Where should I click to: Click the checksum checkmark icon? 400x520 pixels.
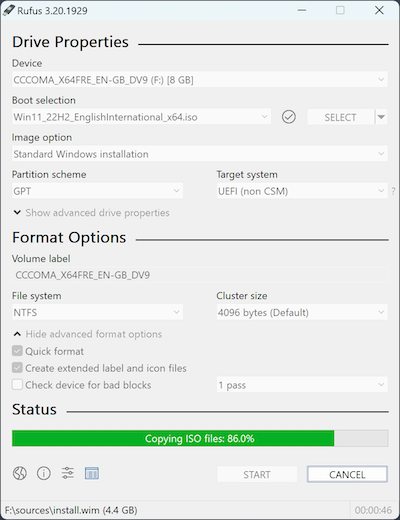[289, 117]
